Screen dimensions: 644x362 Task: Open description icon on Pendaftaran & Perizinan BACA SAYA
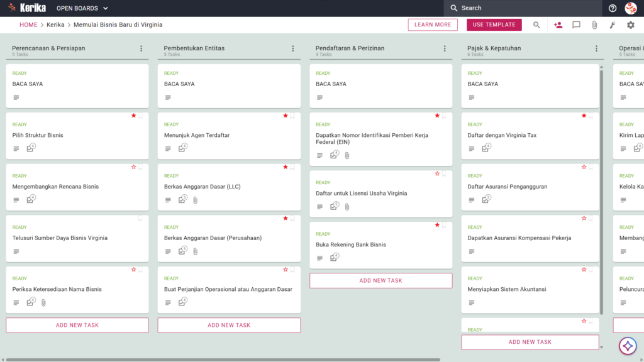point(319,97)
